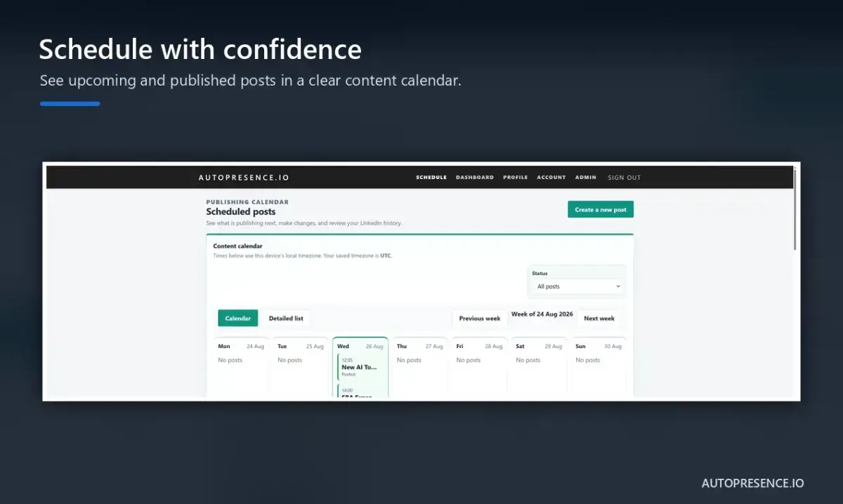The height and width of the screenshot is (504, 843).
Task: Select the Tue 25 Aug day header
Action: tap(301, 346)
